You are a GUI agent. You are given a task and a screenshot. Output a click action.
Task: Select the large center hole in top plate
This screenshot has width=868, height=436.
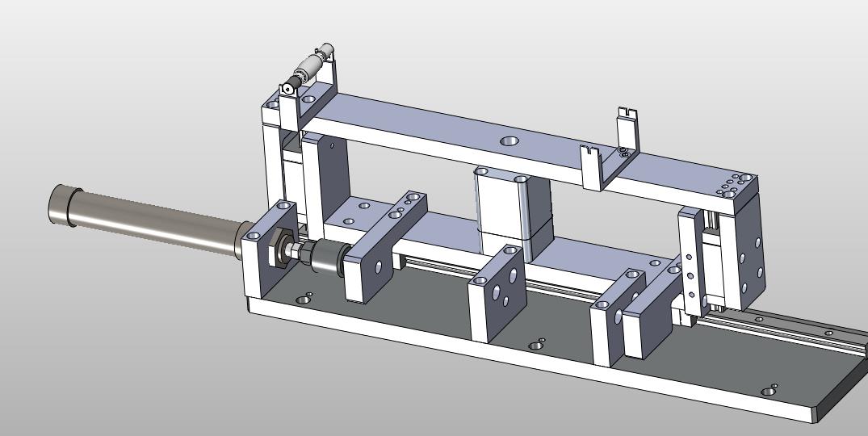(509, 141)
